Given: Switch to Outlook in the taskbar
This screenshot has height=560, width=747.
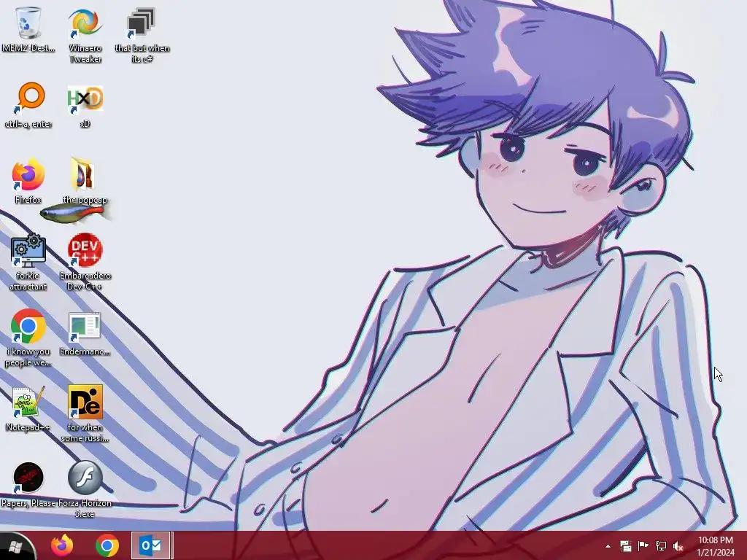Looking at the screenshot, I should [151, 545].
